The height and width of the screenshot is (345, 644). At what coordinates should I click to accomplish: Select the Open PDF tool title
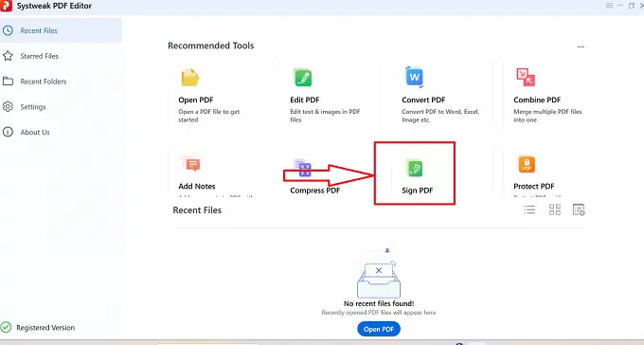[196, 100]
